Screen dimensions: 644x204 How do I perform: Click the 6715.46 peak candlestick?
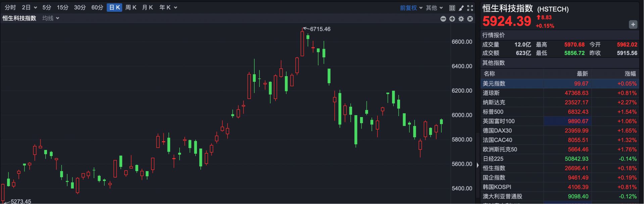coord(302,44)
